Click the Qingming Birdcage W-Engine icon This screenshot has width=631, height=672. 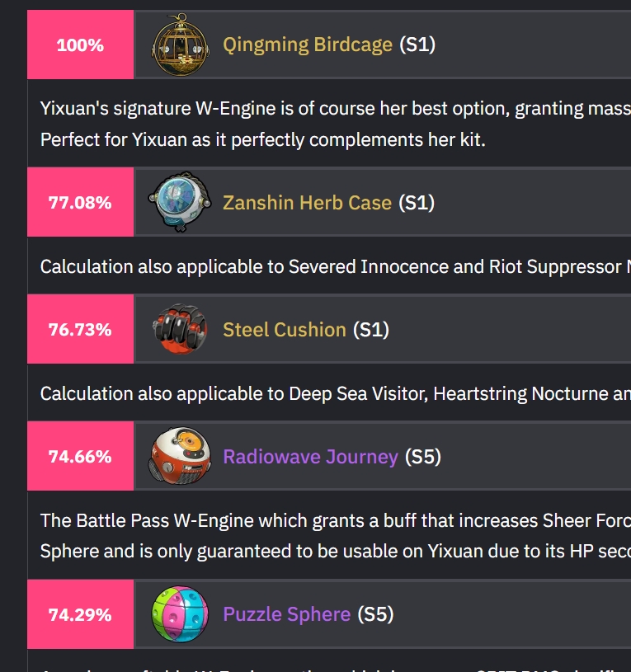coord(181,45)
